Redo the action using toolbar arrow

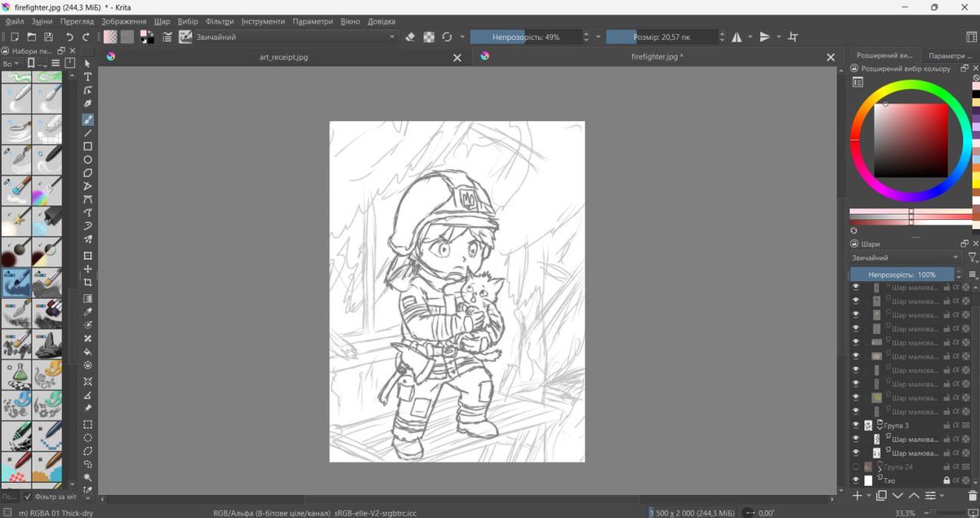tap(87, 37)
